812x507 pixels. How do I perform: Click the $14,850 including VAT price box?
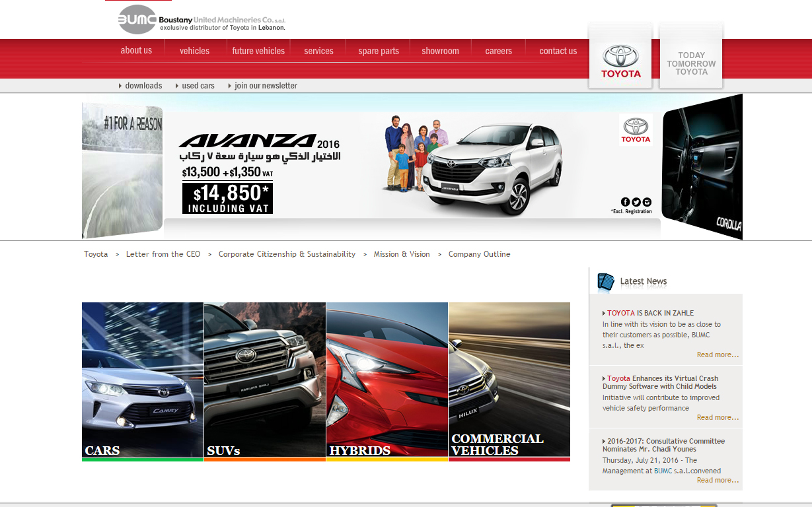click(x=227, y=198)
